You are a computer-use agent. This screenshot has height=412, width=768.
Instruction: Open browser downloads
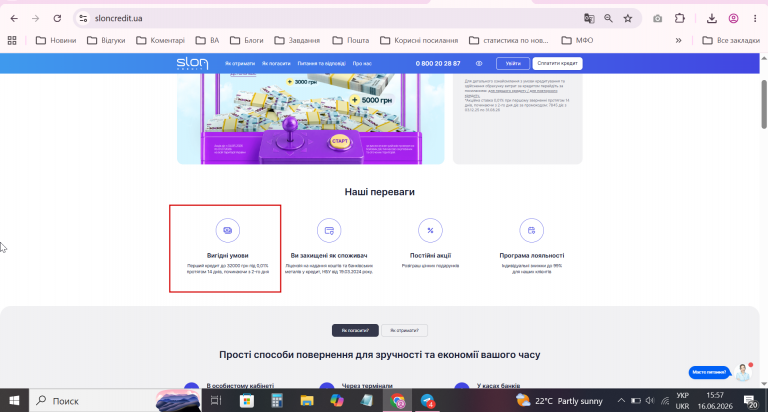click(712, 19)
